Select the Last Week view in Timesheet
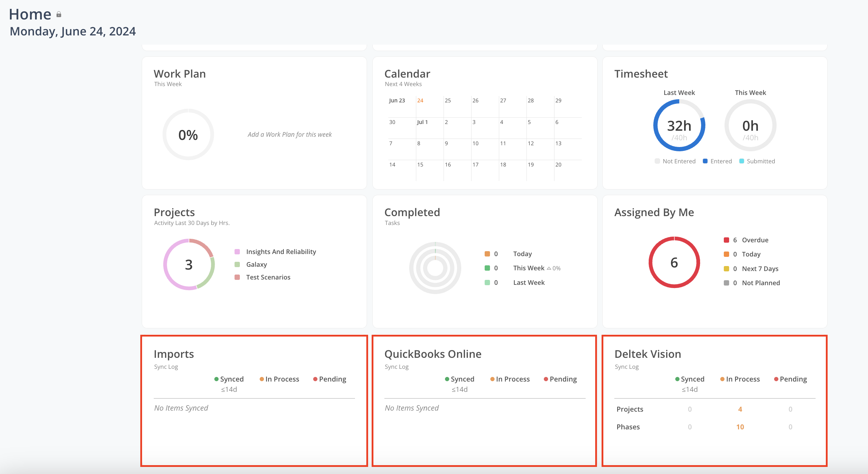 coord(679,92)
